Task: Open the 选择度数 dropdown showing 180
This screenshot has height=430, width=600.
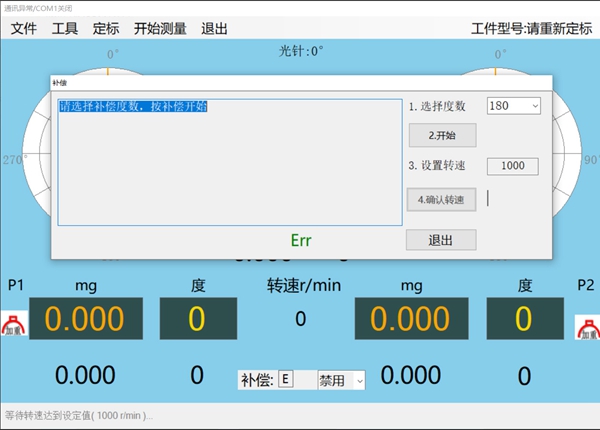Action: [513, 105]
